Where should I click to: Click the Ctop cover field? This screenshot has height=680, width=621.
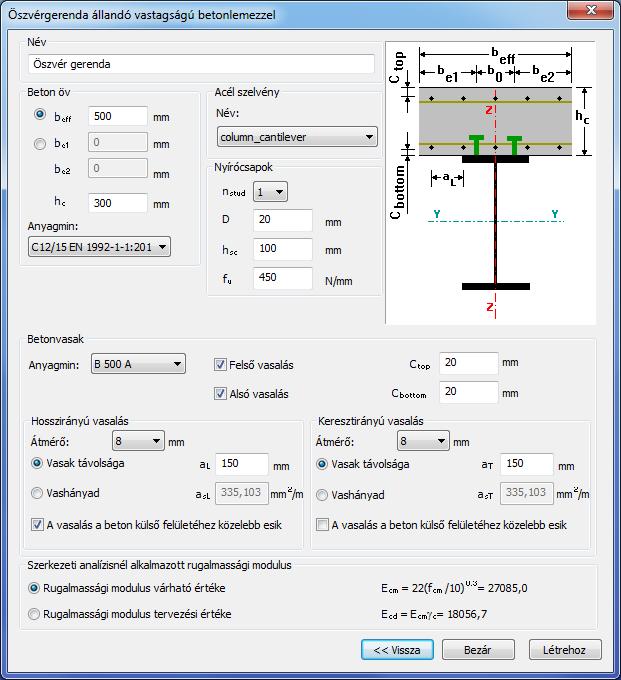(469, 363)
